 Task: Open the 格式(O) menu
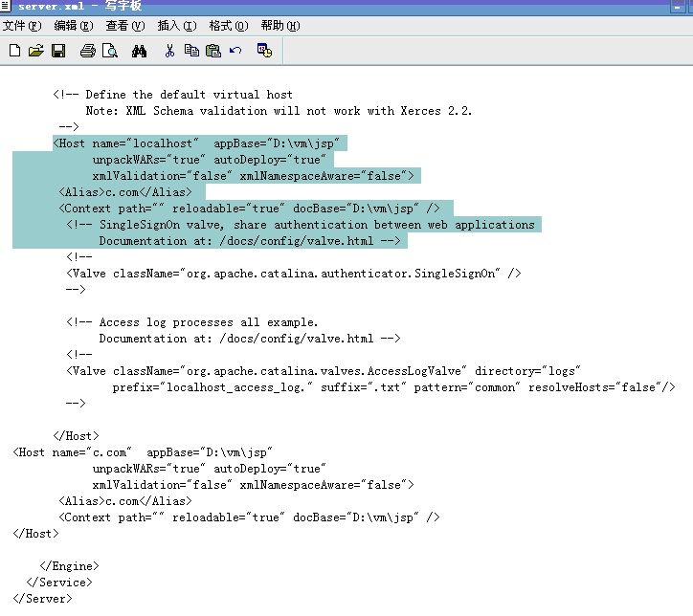229,26
